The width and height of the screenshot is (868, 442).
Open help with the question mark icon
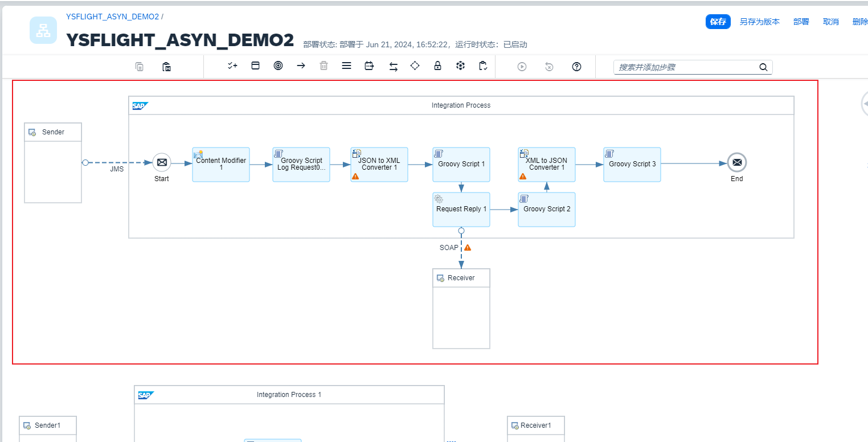point(576,67)
